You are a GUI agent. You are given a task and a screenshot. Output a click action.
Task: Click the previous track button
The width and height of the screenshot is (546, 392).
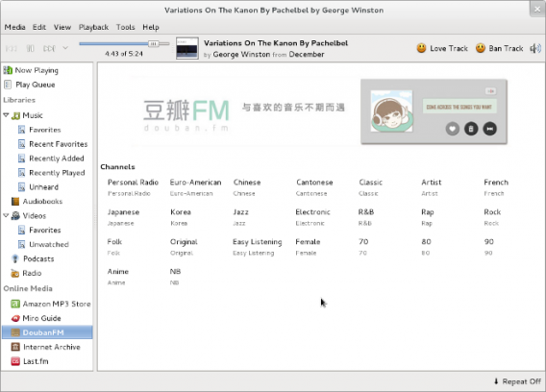click(x=12, y=48)
